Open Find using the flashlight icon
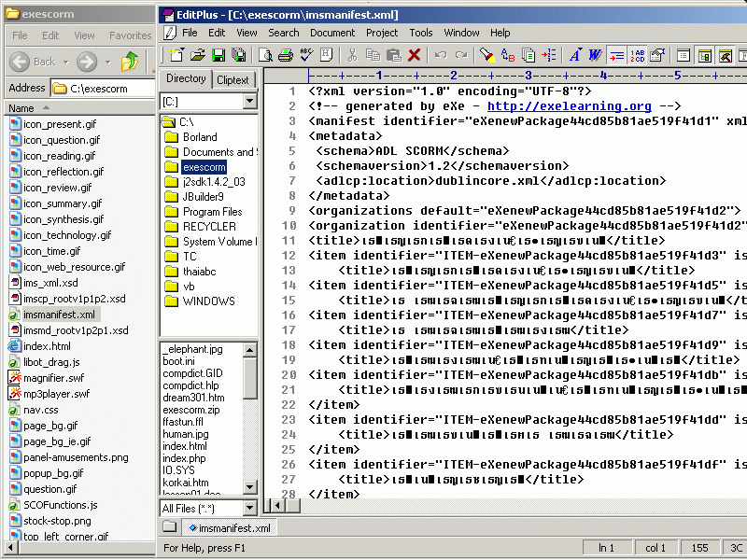747x560 pixels. pyautogui.click(x=486, y=55)
